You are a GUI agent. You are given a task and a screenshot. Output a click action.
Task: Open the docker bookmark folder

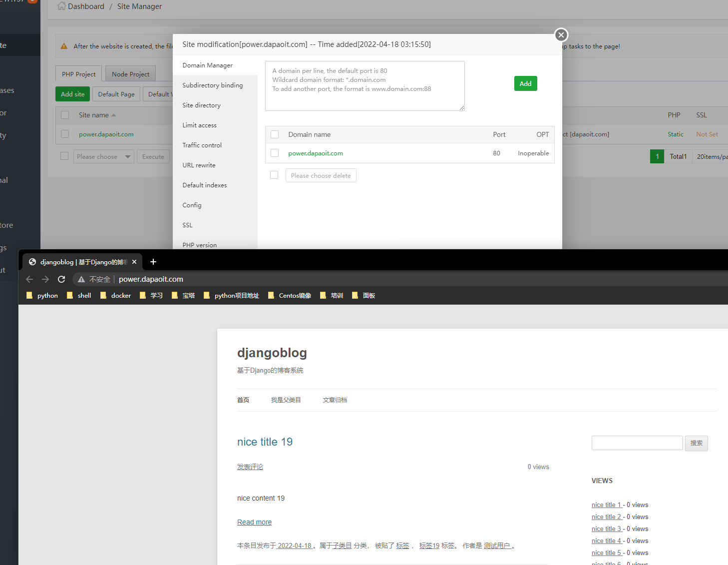[x=115, y=296]
